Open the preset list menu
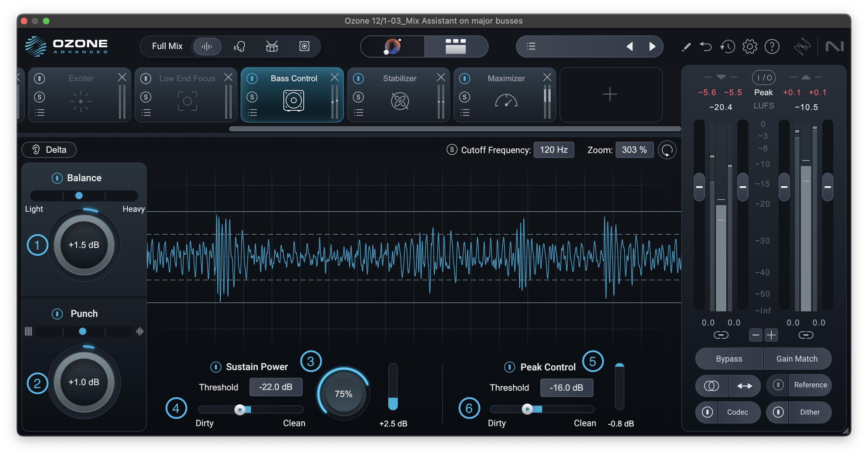This screenshot has width=868, height=456. pos(531,46)
